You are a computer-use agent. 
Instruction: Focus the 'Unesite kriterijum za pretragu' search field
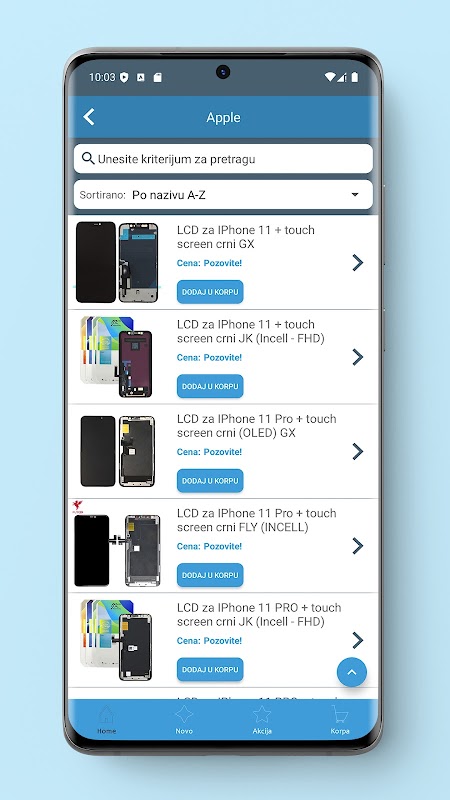[x=223, y=159]
